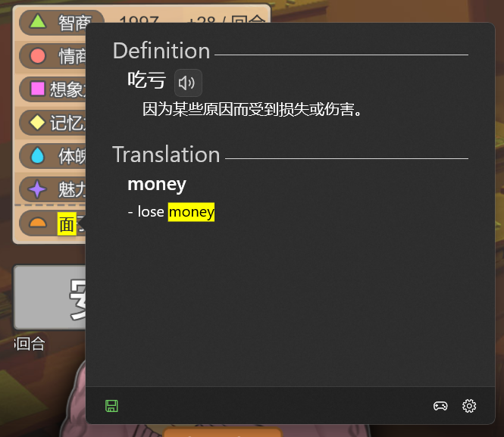Click the blue water drop 体魄 icon
Viewport: 504px width, 437px height.
37,155
